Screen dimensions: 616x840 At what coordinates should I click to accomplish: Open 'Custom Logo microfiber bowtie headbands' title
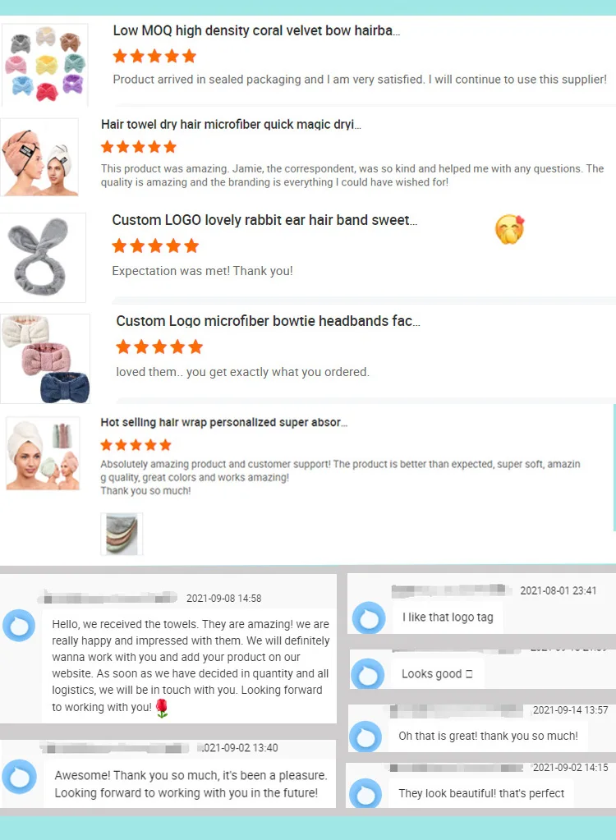269,321
